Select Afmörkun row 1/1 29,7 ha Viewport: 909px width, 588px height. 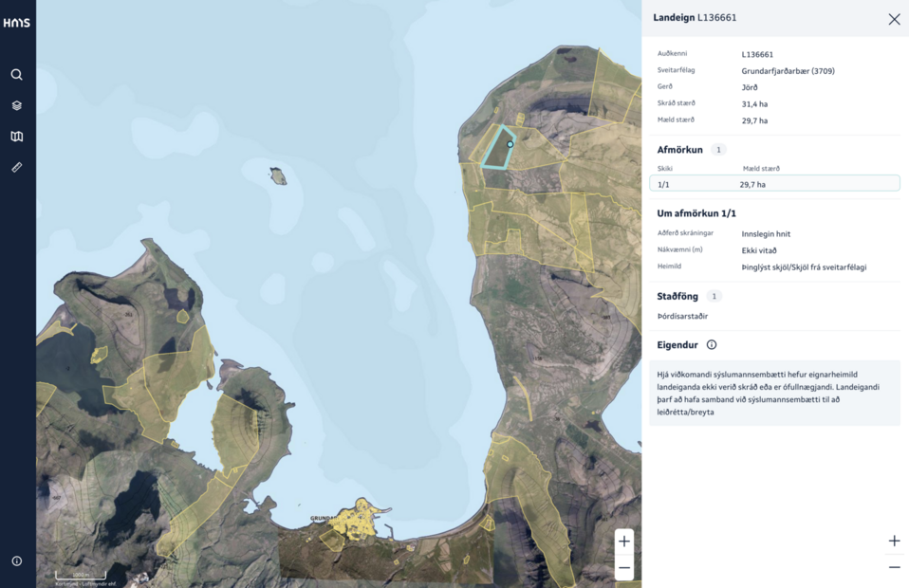tap(774, 184)
